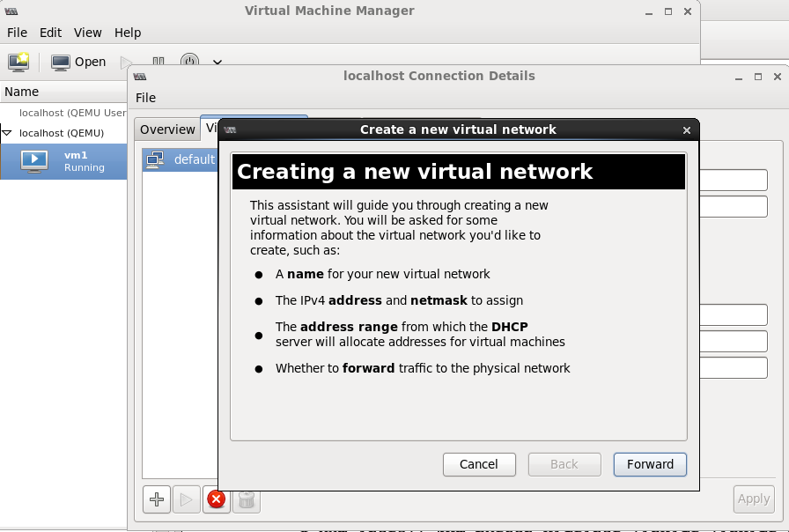Minimize the Virtual Machine Manager window
The width and height of the screenshot is (789, 532).
point(649,12)
